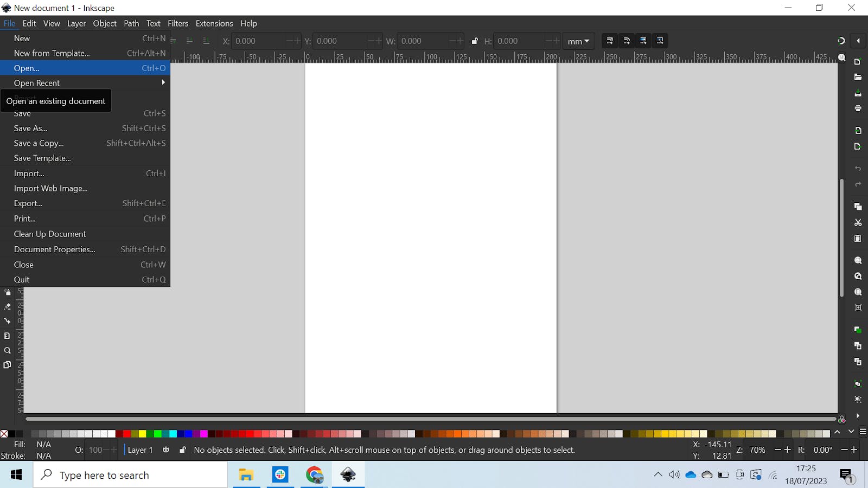The image size is (868, 488).
Task: Increase zoom with the plus button
Action: [786, 450]
